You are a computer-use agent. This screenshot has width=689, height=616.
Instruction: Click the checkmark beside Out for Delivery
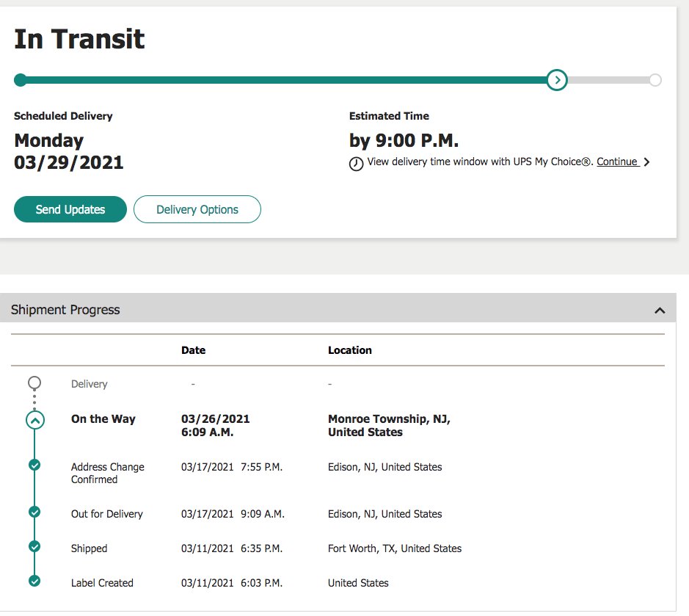(34, 512)
